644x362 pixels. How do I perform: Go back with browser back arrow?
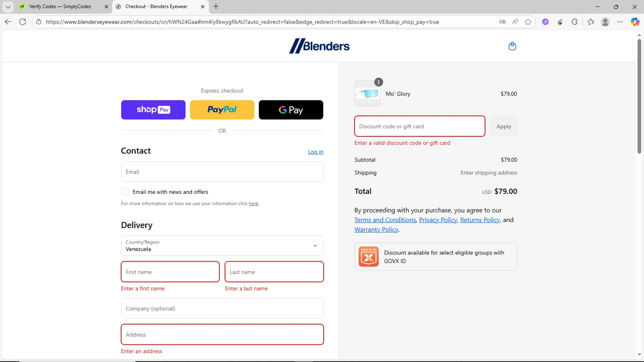pos(8,21)
